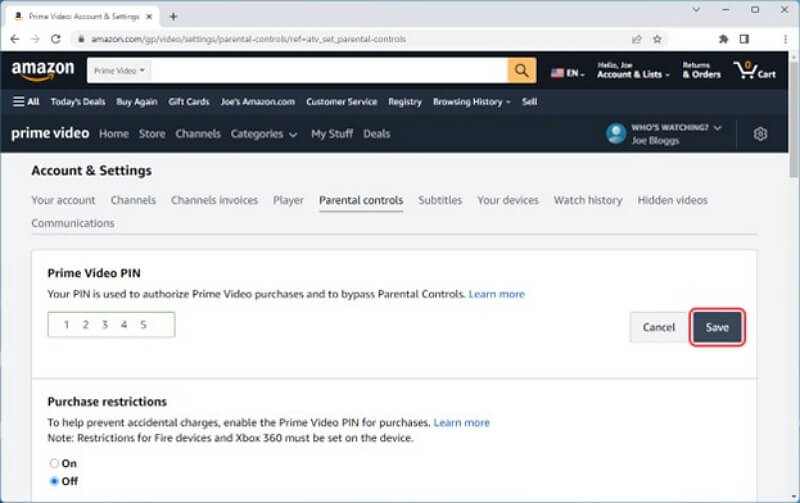Open the Watch history tab
This screenshot has width=800, height=503.
(588, 200)
